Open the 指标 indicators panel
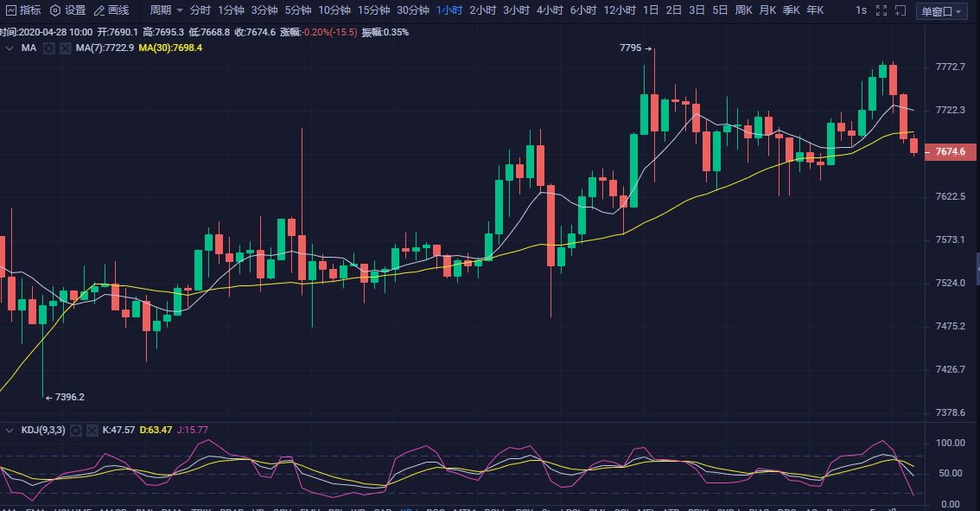Viewport: 980px width, 511px height. click(x=22, y=10)
